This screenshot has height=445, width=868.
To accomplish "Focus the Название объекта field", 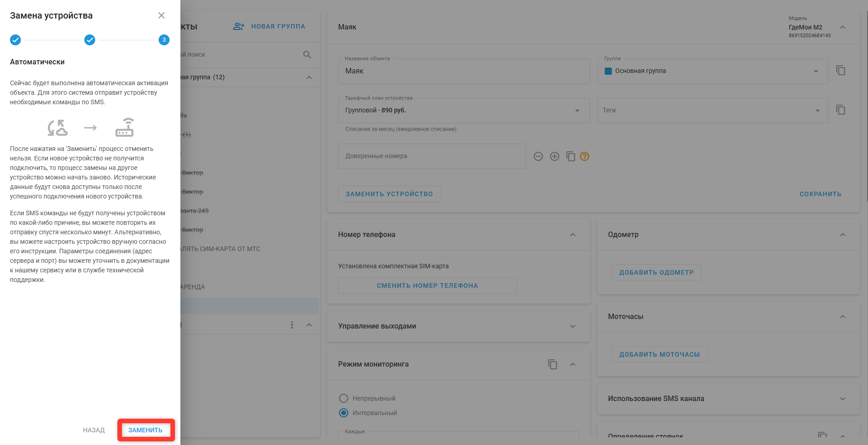I will pos(464,71).
